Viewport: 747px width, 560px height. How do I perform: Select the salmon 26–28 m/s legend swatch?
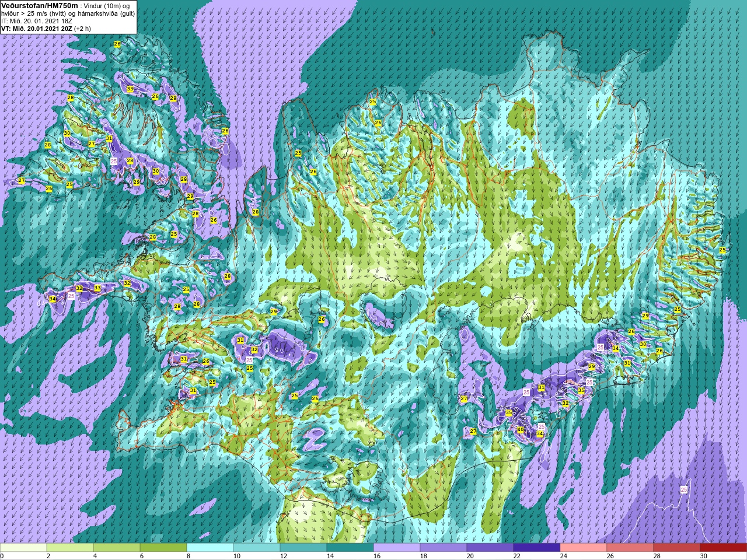click(630, 548)
